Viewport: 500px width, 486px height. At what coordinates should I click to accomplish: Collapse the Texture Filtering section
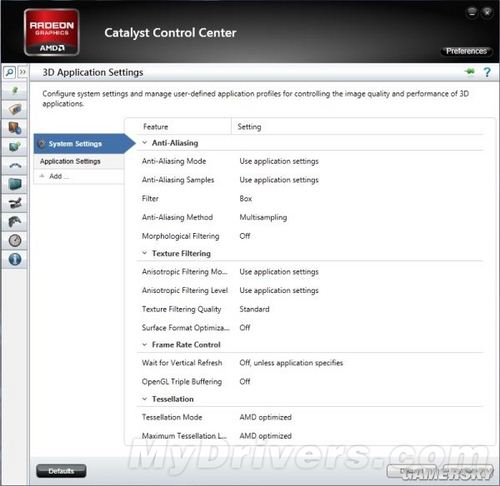[x=145, y=253]
